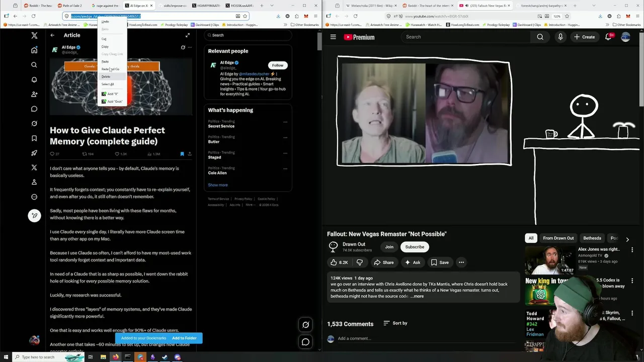The image size is (644, 362).
Task: Share the article using the share icon
Action: [x=190, y=154]
